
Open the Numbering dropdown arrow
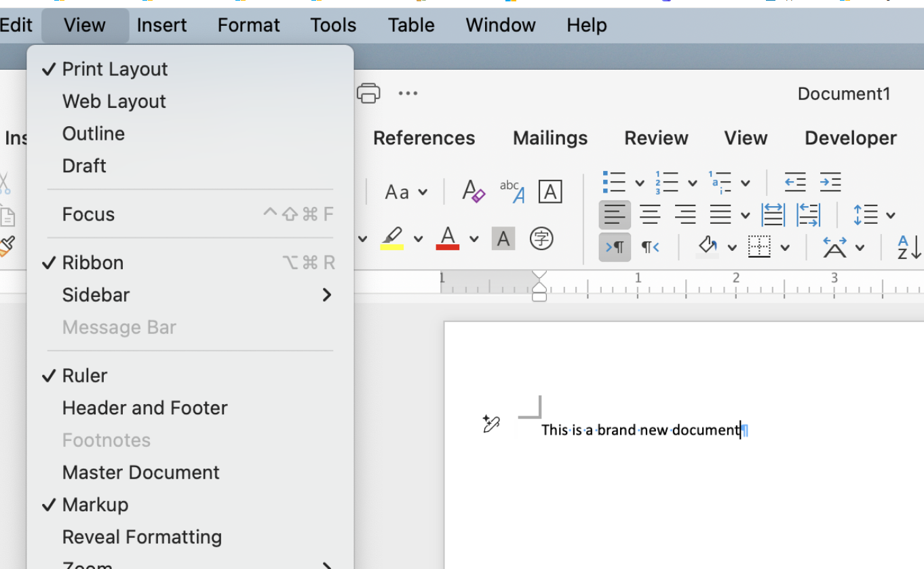(x=692, y=183)
